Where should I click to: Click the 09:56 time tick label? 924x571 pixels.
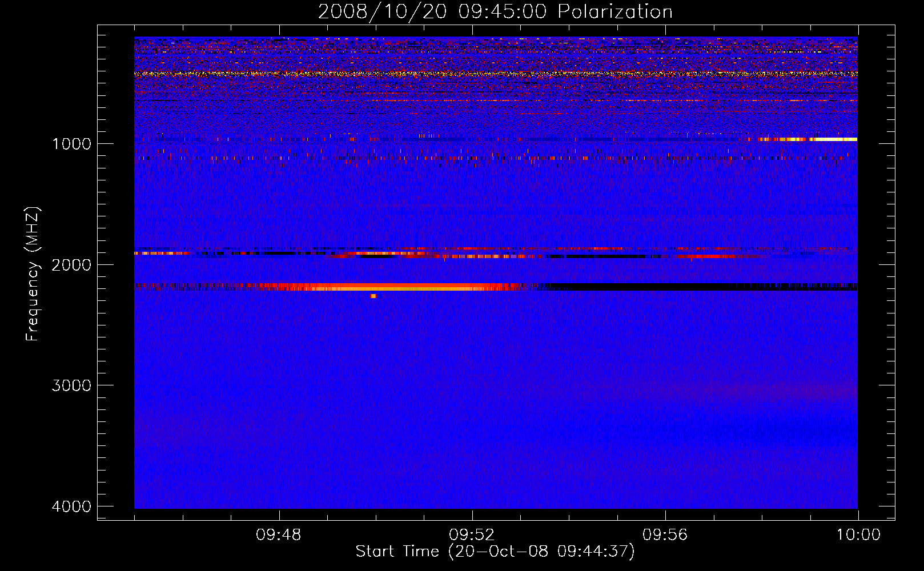click(x=665, y=535)
